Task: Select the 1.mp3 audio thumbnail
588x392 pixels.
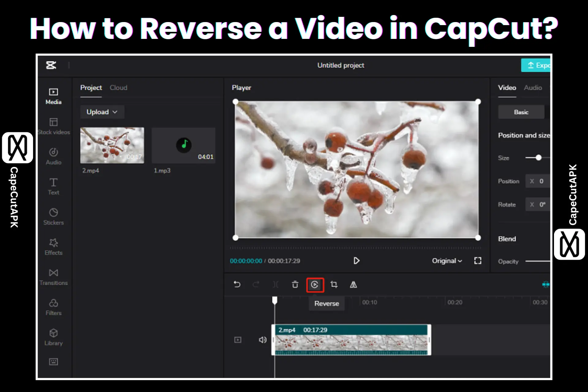Action: pyautogui.click(x=183, y=145)
